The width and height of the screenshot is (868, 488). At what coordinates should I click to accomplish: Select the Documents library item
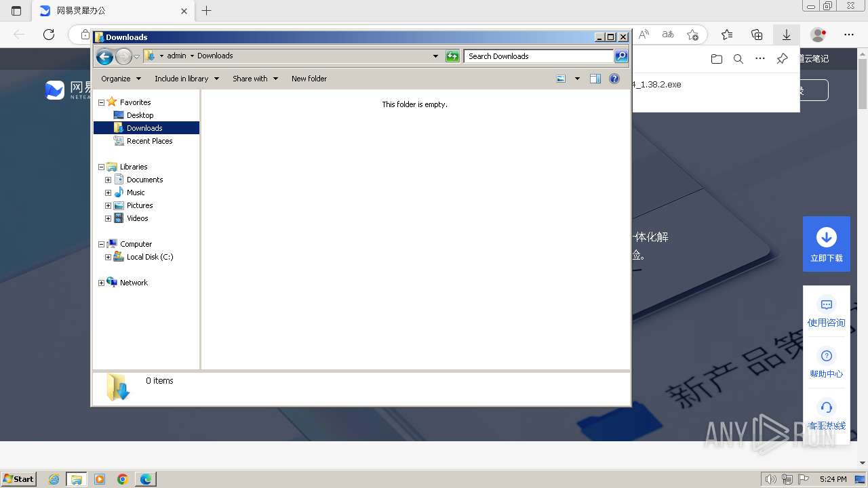coord(138,180)
